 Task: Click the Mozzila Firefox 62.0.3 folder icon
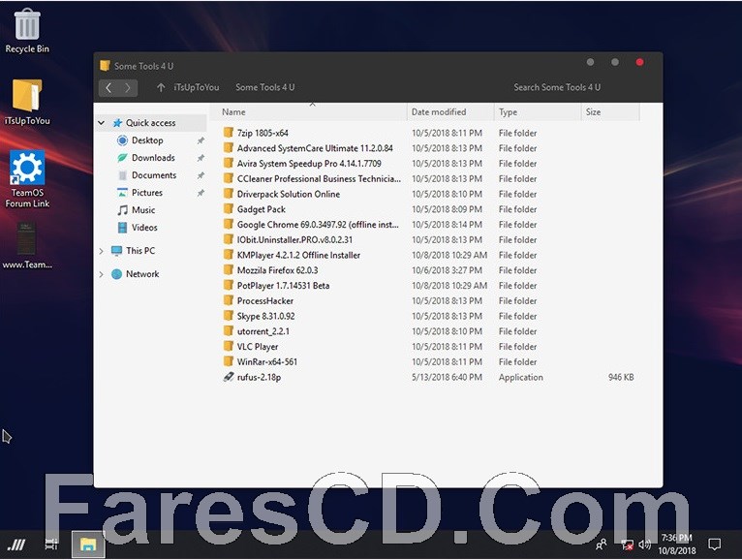(x=228, y=269)
